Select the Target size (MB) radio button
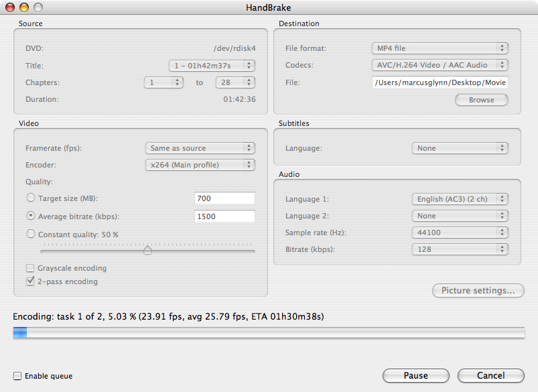This screenshot has height=392, width=538. click(x=31, y=198)
